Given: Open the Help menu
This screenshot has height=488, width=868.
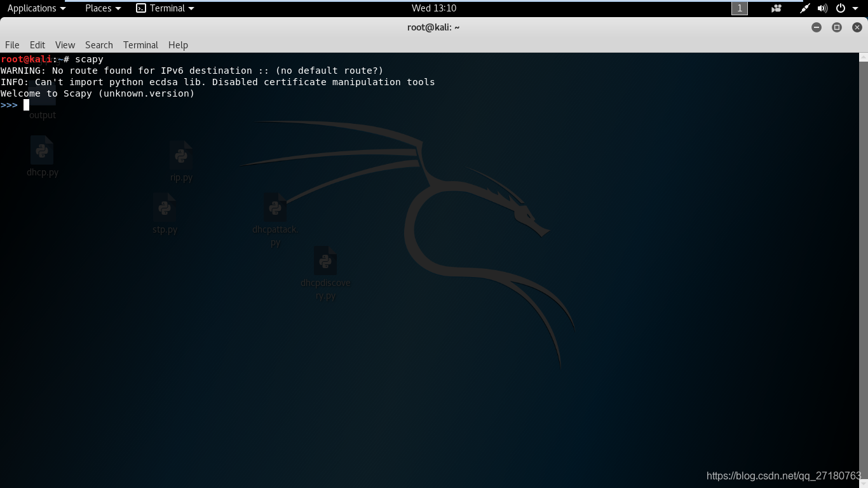Looking at the screenshot, I should click(x=178, y=45).
